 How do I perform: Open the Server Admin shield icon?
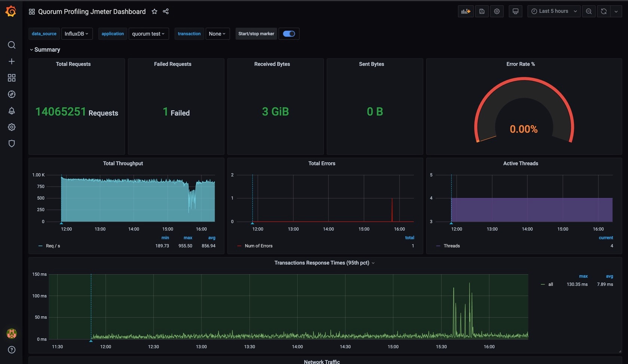[x=12, y=144]
